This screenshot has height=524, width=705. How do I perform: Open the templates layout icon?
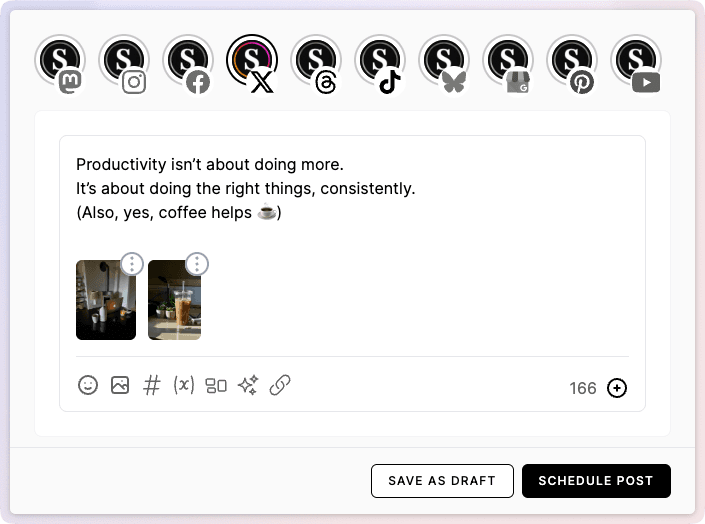(216, 385)
